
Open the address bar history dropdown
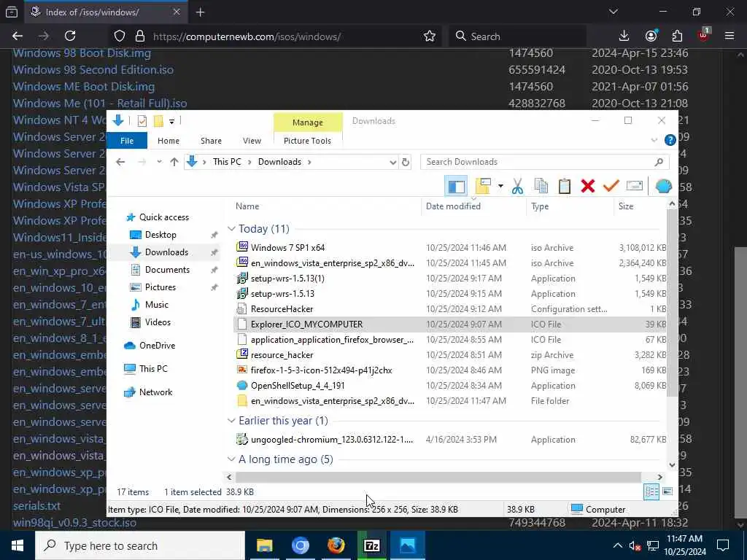pyautogui.click(x=393, y=163)
